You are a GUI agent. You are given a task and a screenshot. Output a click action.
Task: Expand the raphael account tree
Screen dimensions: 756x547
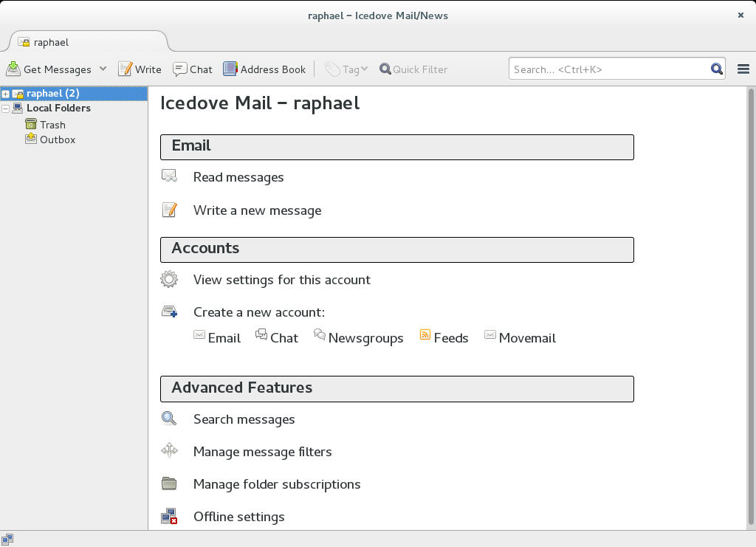(6, 94)
